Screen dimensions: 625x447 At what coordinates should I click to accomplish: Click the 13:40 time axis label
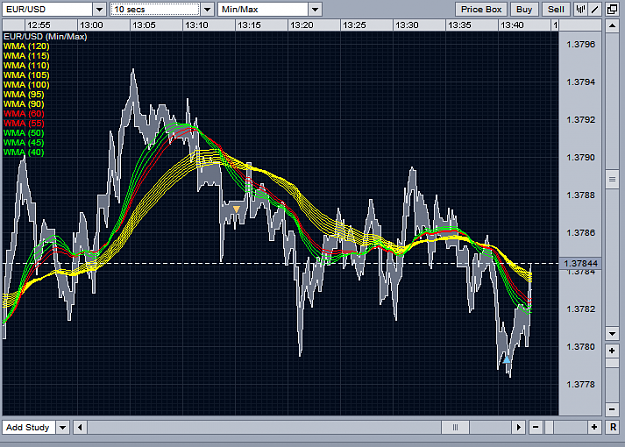pos(512,26)
